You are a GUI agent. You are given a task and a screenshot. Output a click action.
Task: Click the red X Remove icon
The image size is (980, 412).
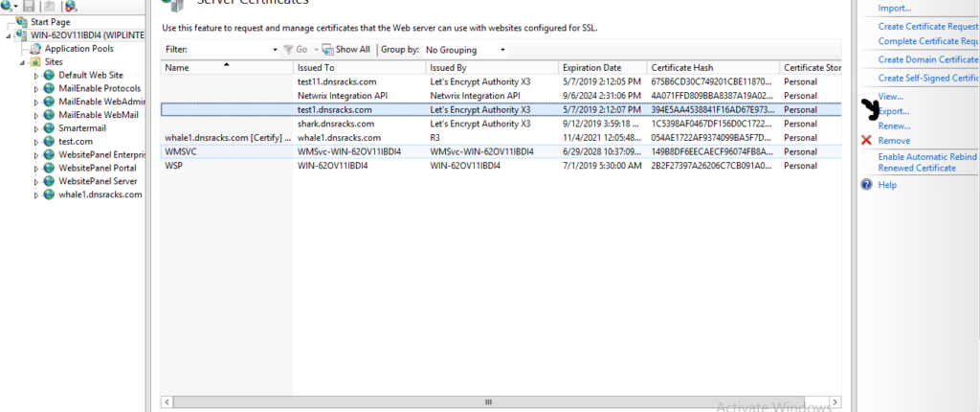(867, 140)
